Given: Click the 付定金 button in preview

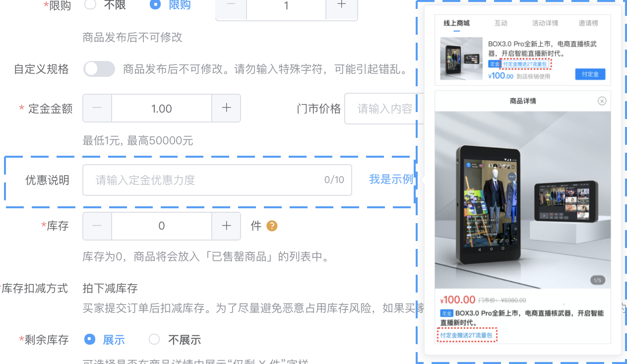Looking at the screenshot, I should pos(590,74).
